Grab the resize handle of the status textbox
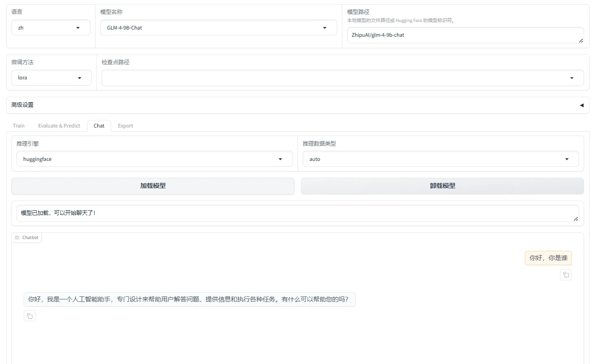Screen dimensions: 601x364 click(x=576, y=219)
